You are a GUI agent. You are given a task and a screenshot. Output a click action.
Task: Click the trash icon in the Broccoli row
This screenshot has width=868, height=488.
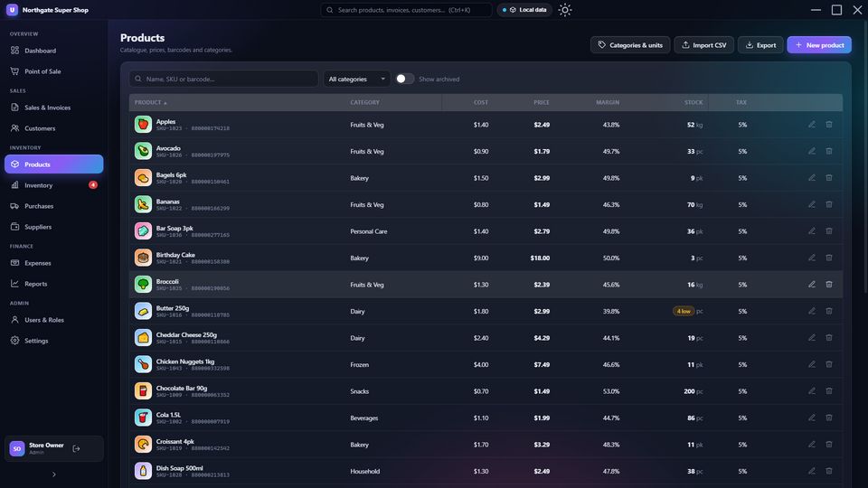[x=829, y=285]
